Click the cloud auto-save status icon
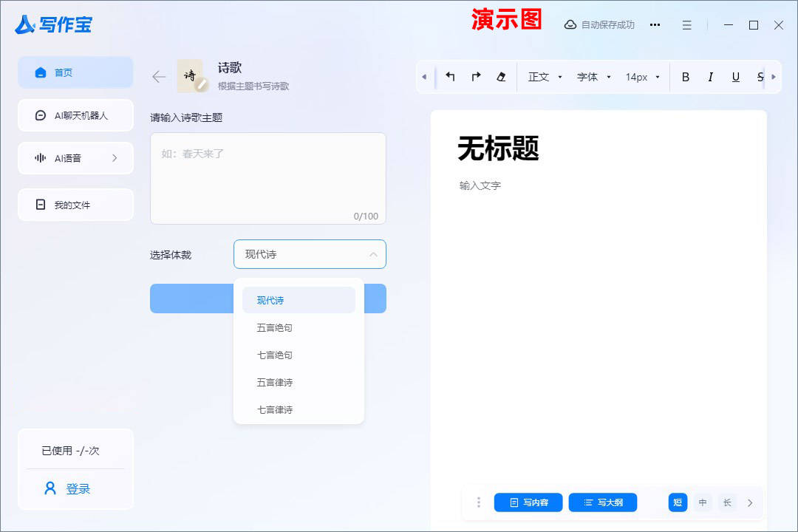Screen dimensions: 798x532 point(570,24)
